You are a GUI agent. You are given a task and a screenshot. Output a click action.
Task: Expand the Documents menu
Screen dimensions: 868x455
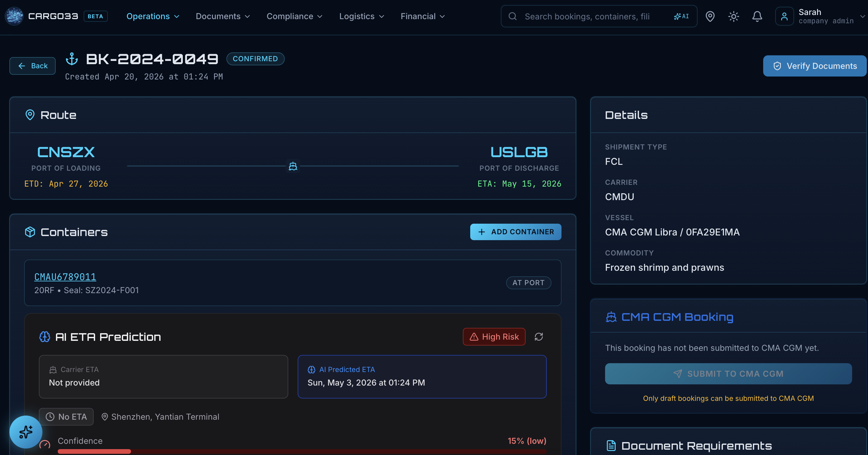(x=223, y=16)
